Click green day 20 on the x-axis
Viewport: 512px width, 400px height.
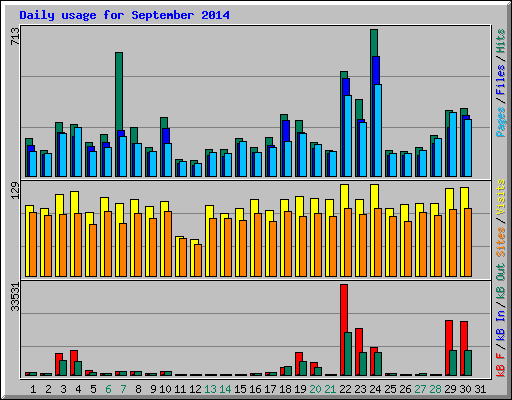point(315,389)
